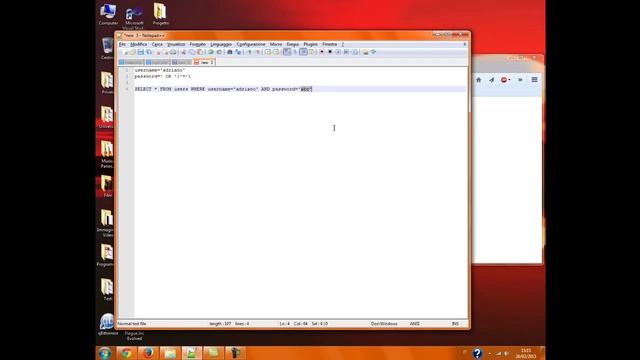The image size is (640, 360).
Task: Select the 'new 3' document tab
Action: (x=204, y=62)
